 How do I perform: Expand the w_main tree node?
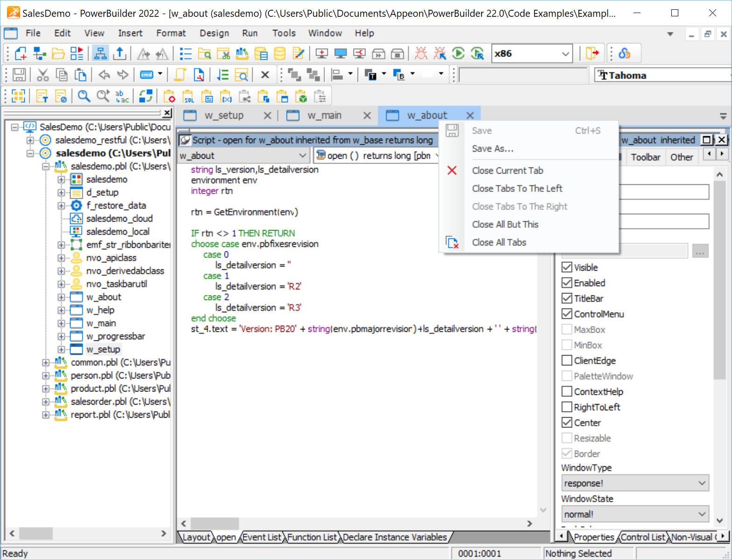click(x=61, y=323)
